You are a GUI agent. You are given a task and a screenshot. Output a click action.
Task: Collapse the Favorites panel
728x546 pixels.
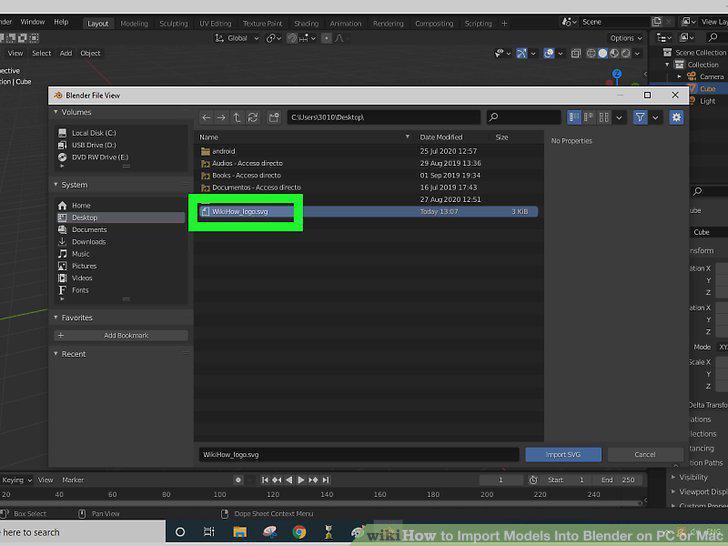[x=56, y=318]
